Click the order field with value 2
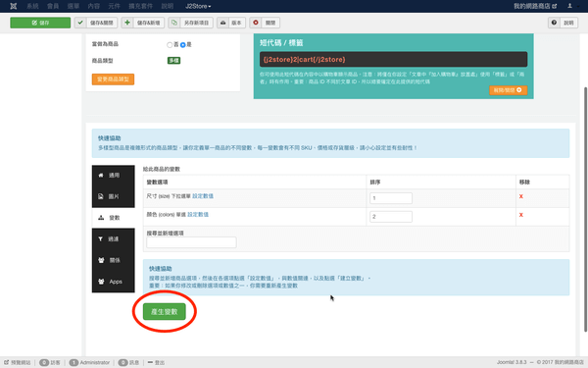The image size is (588, 368). [391, 216]
